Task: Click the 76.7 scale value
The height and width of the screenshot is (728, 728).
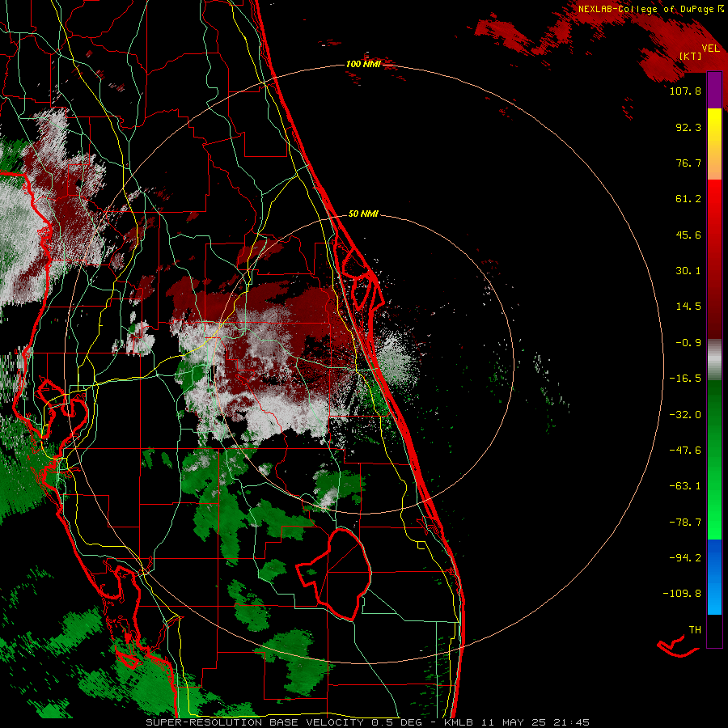Action: 688,163
